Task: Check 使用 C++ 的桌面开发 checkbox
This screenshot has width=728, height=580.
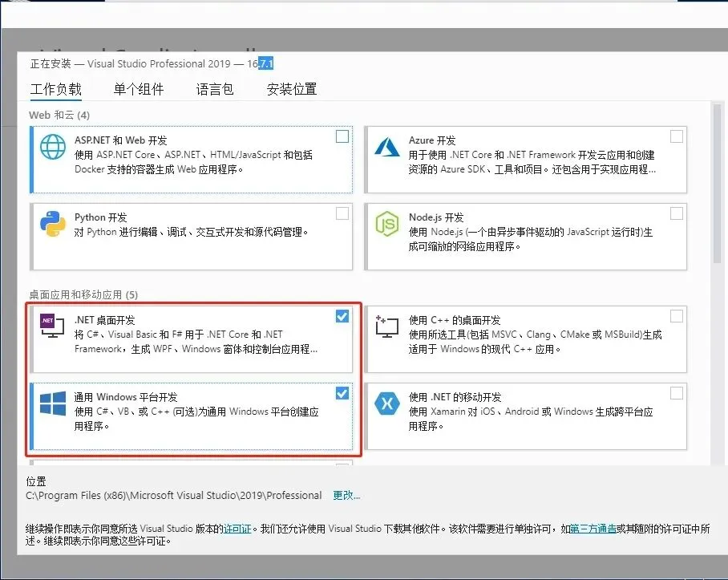Action: [677, 316]
